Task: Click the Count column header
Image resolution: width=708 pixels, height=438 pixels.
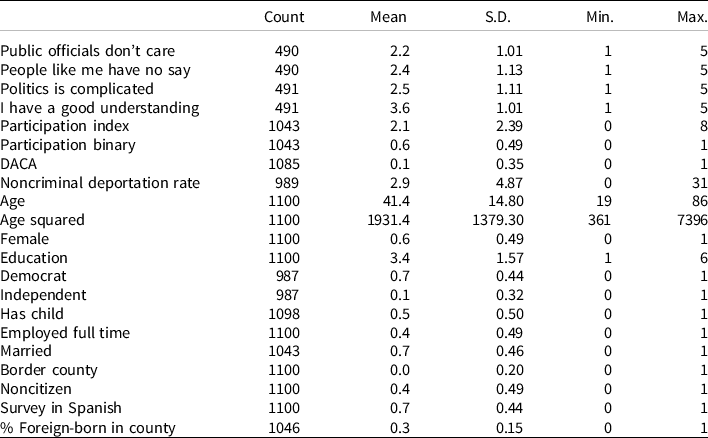Action: [284, 17]
